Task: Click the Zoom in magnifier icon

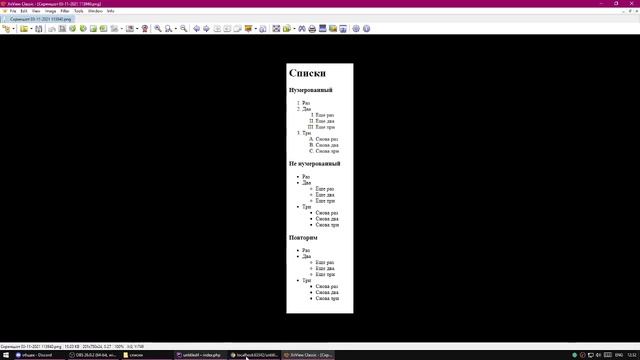Action: pos(158,29)
